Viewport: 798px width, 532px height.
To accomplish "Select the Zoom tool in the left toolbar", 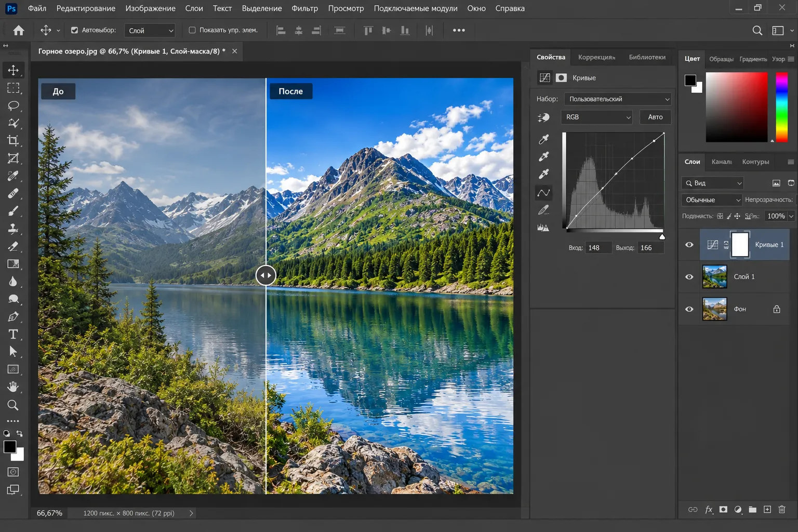I will coord(14,405).
